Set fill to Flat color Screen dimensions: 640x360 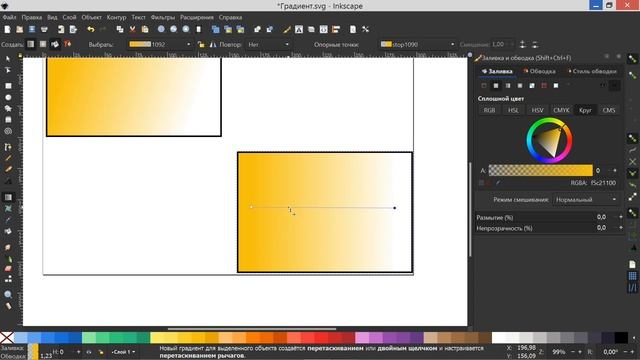click(x=496, y=86)
